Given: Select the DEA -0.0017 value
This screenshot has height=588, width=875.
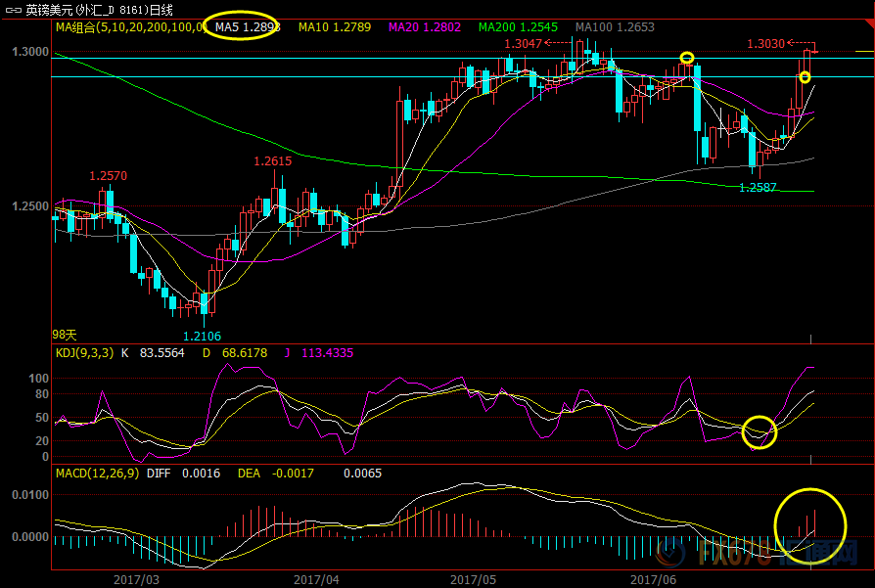Looking at the screenshot, I should (x=276, y=474).
